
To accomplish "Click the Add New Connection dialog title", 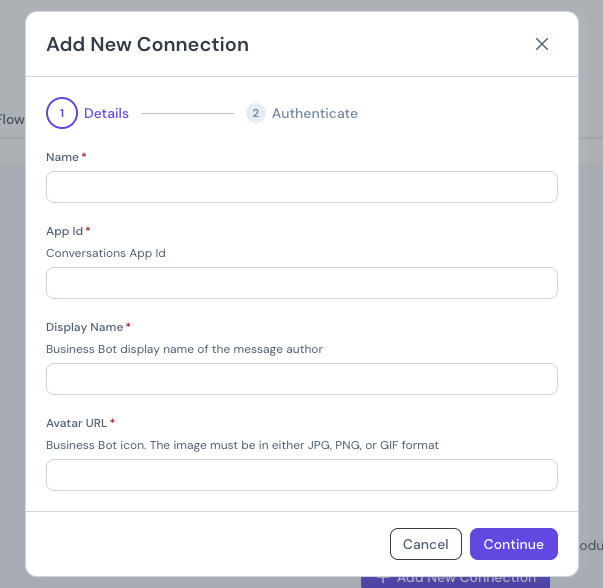I will click(148, 44).
